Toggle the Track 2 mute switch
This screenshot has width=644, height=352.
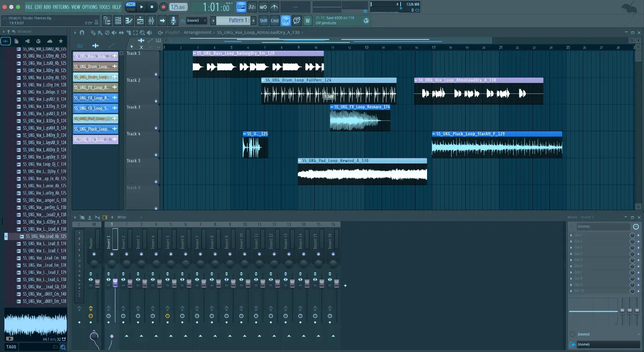coord(156,101)
